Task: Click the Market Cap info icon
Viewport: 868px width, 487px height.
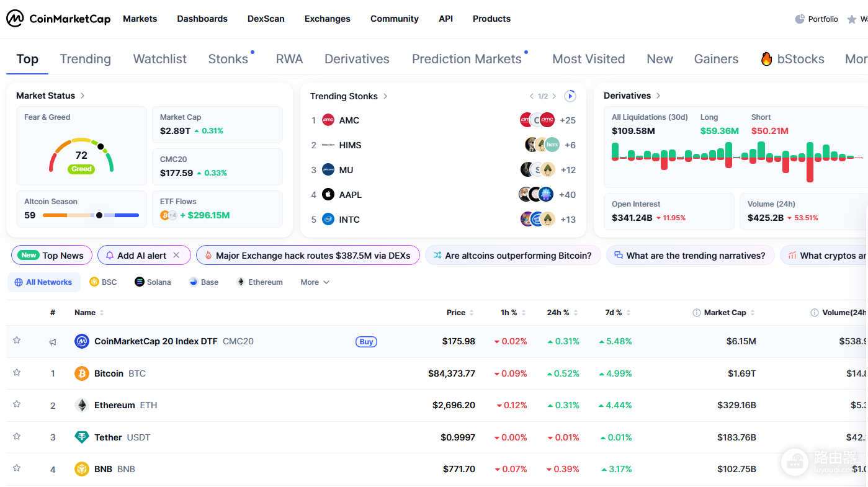Action: 696,313
